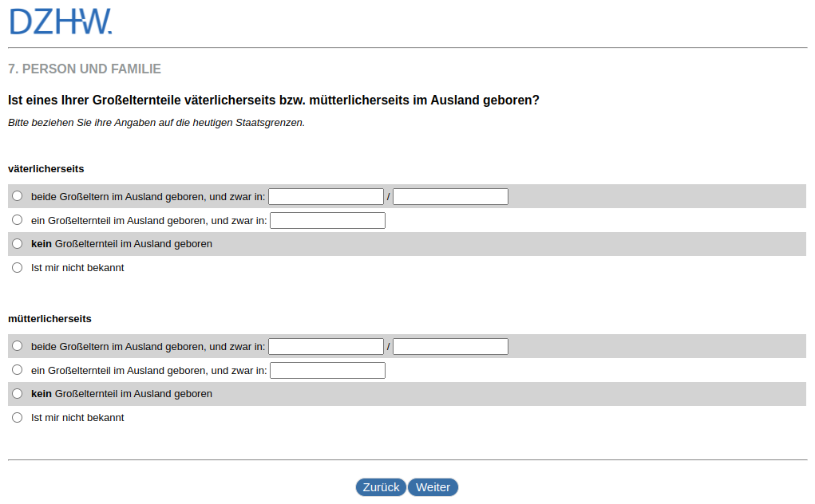Select 'Ist mir nicht bekannt' under mütterlicherseits
Viewport: 815px width, 504px height.
(x=17, y=417)
